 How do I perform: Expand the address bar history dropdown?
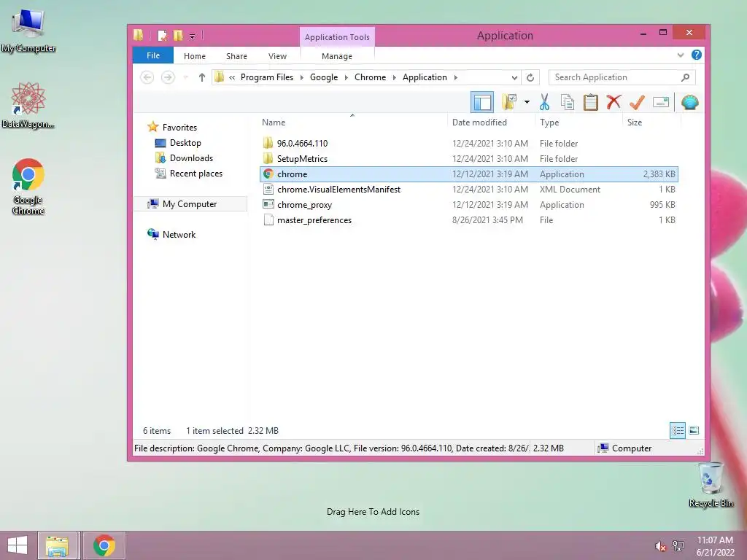514,77
